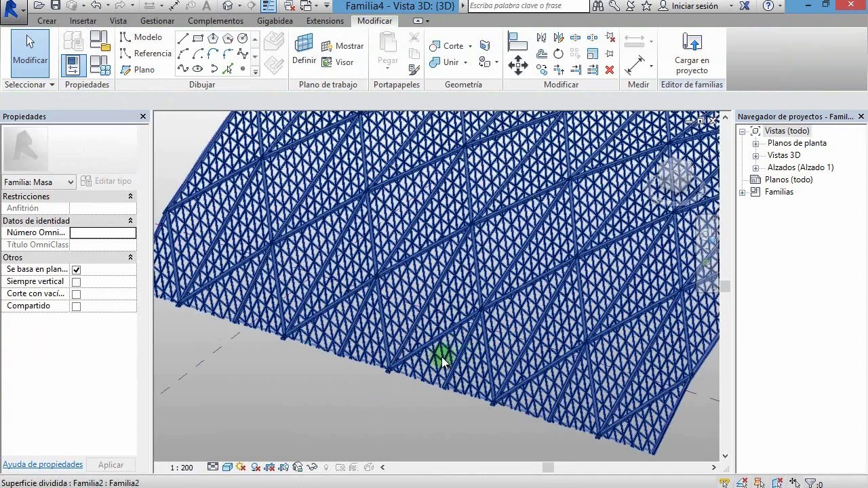
Task: Click the Thin Lines toggle icon
Action: (269, 6)
